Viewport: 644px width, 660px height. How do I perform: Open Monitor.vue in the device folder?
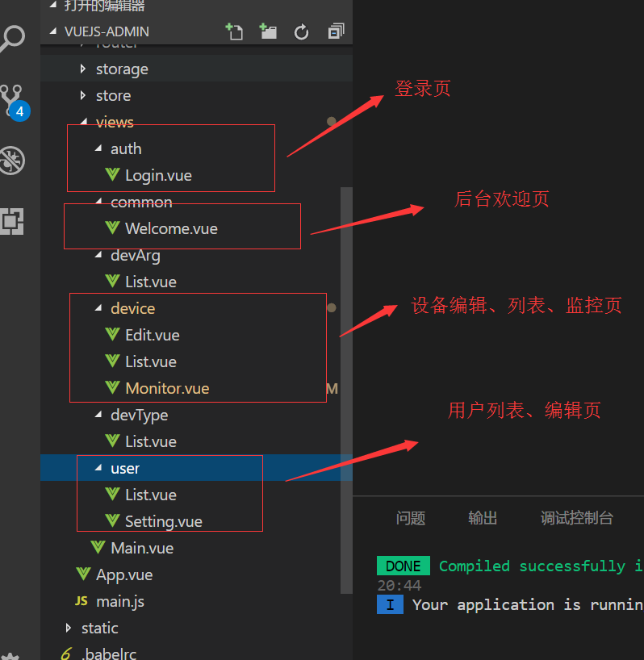tap(166, 389)
